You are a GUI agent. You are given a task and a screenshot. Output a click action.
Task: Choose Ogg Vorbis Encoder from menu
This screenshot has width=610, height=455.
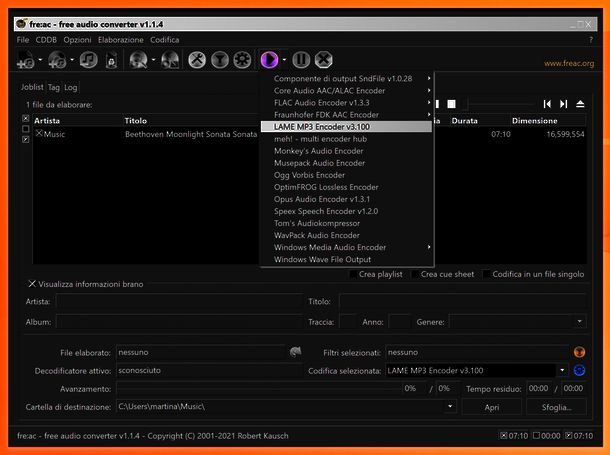347,175
